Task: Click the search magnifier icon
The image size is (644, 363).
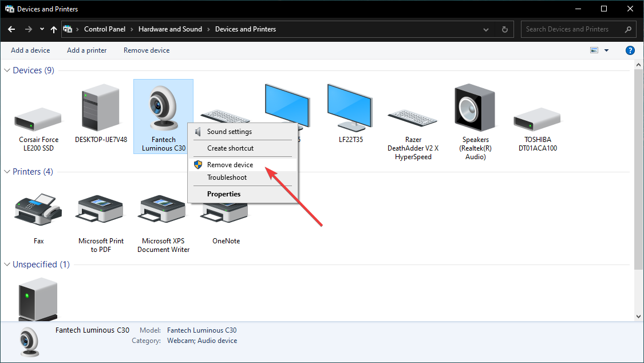Action: point(628,29)
